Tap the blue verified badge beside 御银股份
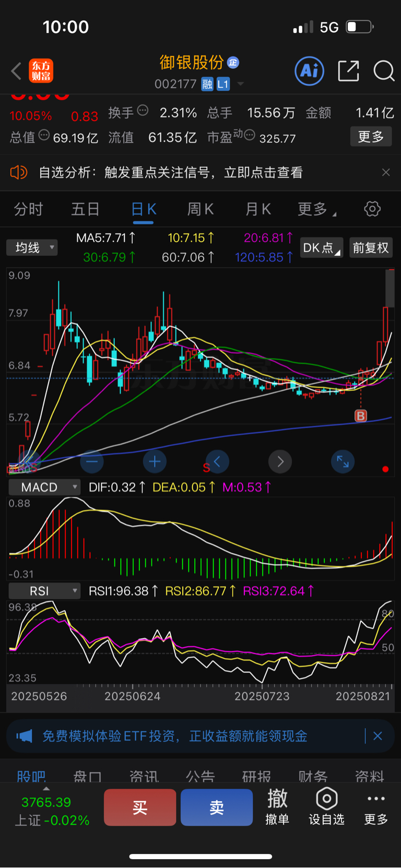 (233, 63)
